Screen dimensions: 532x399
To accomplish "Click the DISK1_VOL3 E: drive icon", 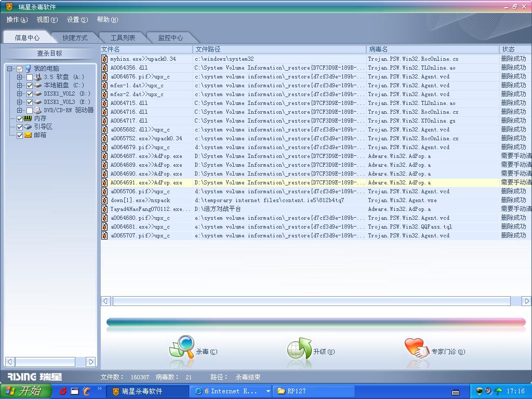I will pyautogui.click(x=37, y=102).
